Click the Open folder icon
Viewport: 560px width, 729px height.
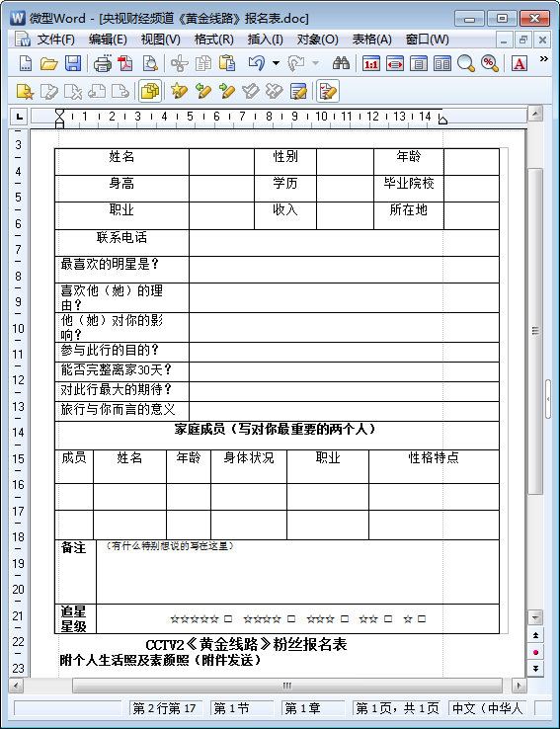[48, 63]
